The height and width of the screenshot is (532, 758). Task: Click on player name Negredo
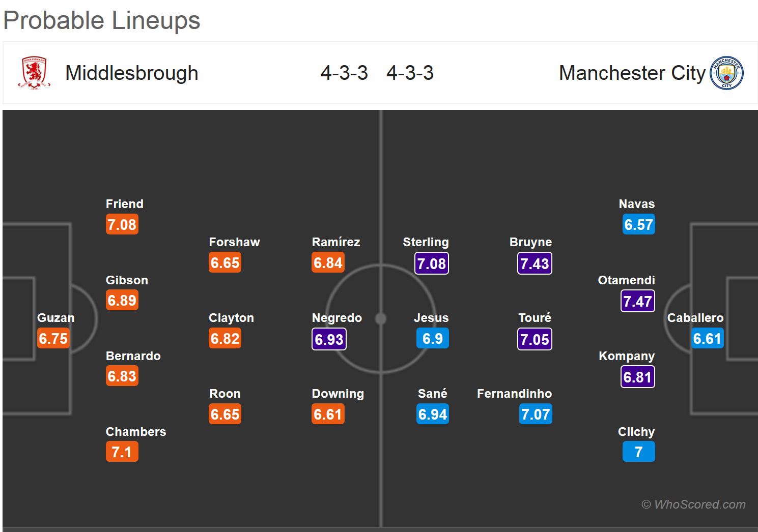[x=336, y=318]
